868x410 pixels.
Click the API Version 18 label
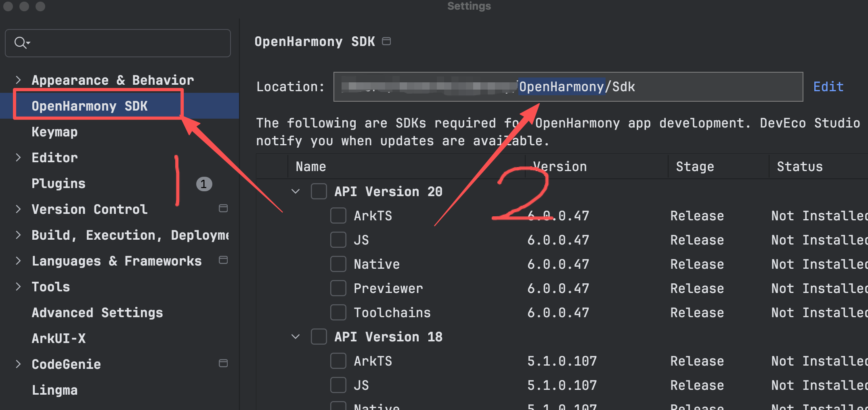point(388,337)
